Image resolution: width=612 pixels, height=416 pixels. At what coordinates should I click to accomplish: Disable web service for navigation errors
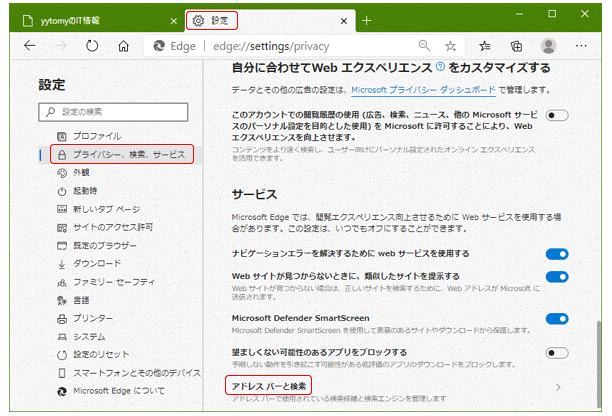pyautogui.click(x=557, y=254)
